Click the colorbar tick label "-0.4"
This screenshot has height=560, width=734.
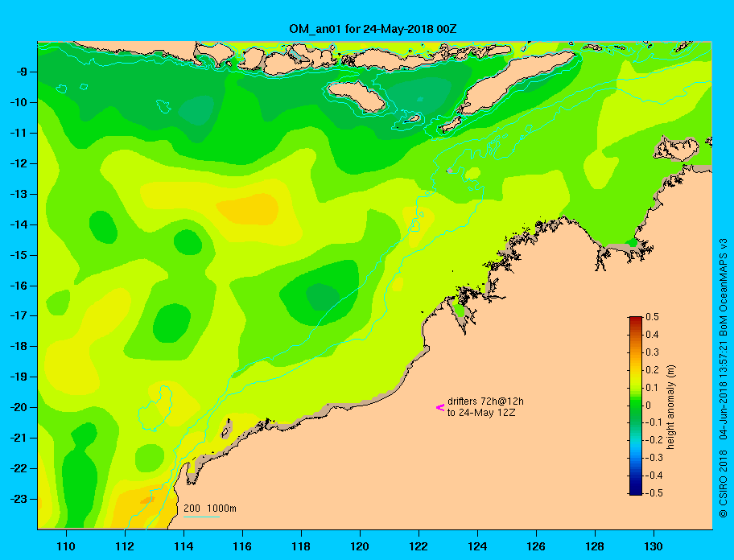(654, 476)
